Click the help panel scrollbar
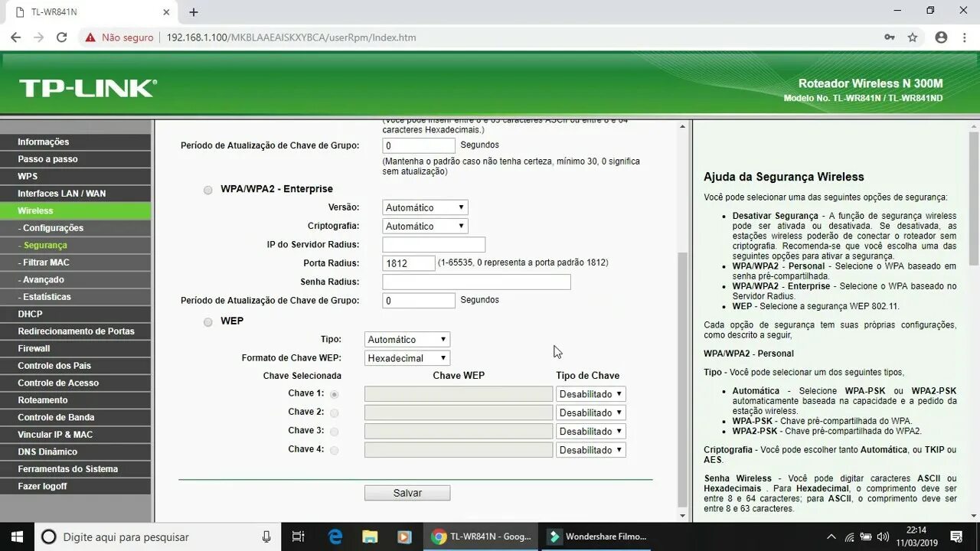The height and width of the screenshot is (551, 980). (x=974, y=199)
